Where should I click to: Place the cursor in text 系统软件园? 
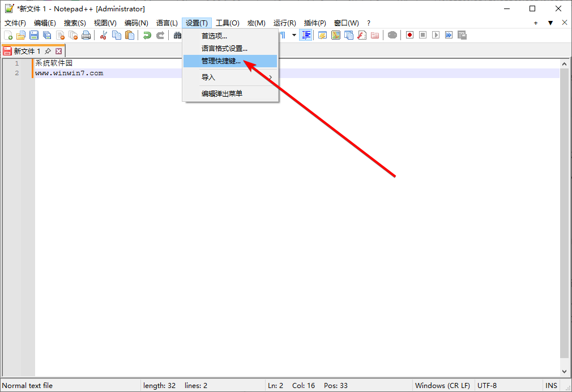click(54, 63)
